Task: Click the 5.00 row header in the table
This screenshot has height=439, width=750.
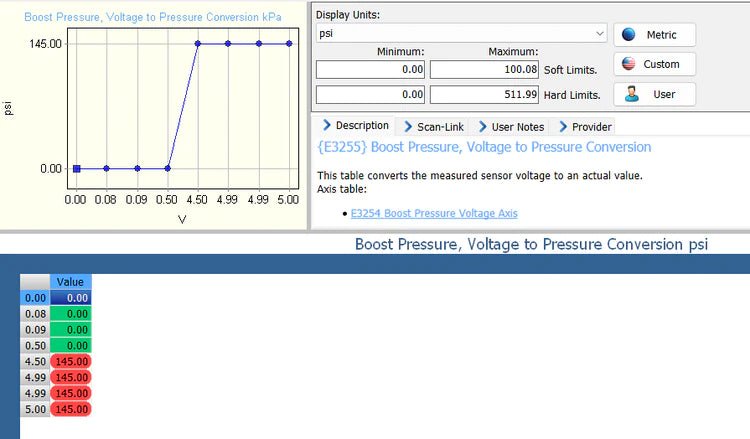Action: point(35,409)
